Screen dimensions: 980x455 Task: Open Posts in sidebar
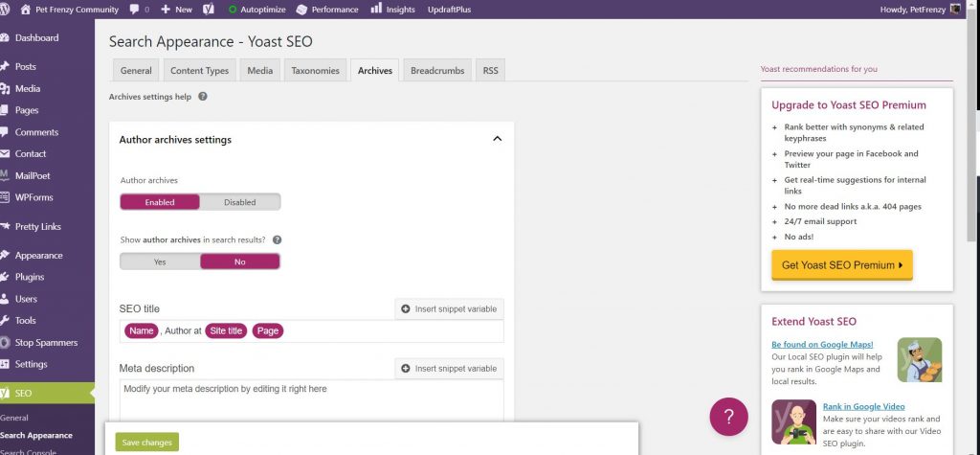26,66
